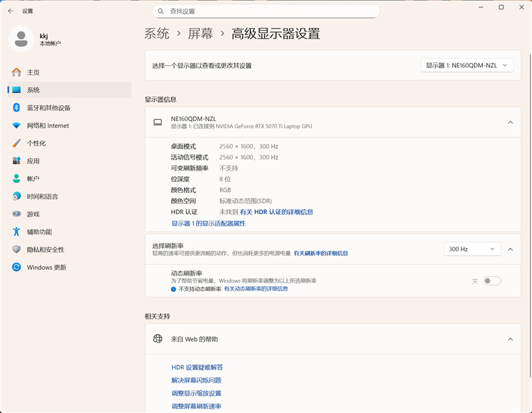
Task: Go to 系统 in the breadcrumb
Action: tap(157, 34)
